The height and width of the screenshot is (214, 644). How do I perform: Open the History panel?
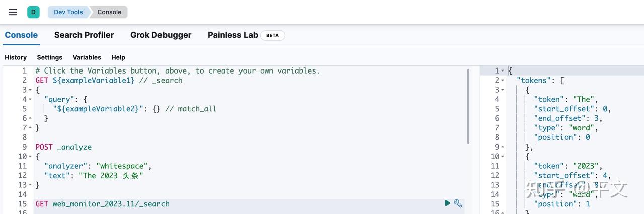16,57
